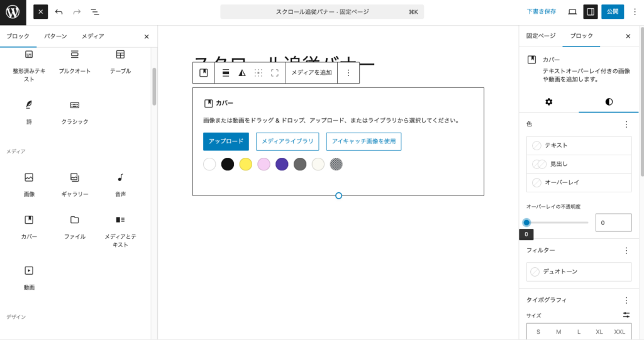
Task: Switch to the ブロック inserter tab
Action: click(x=18, y=36)
